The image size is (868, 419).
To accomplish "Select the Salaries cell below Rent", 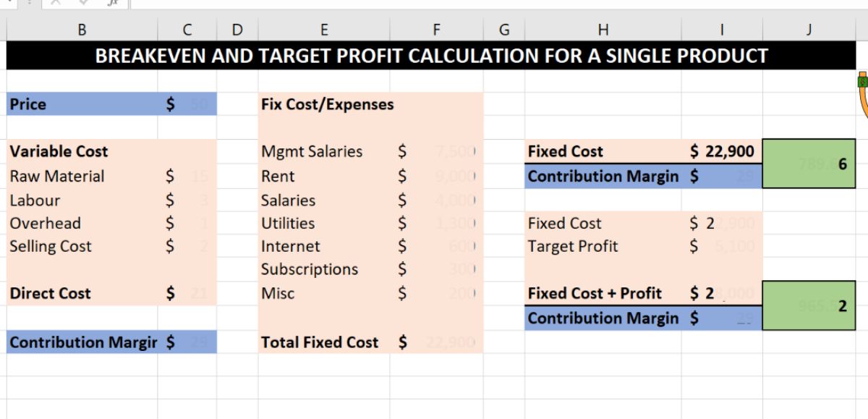I will tap(323, 200).
